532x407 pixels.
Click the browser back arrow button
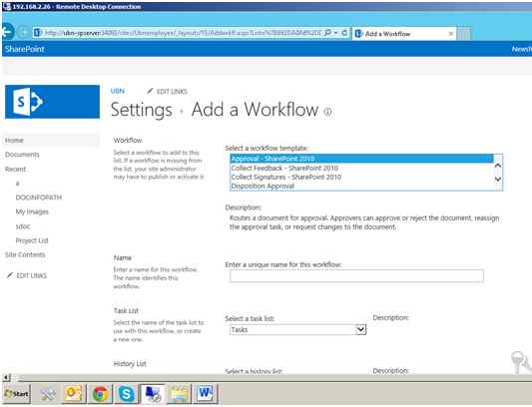click(x=7, y=32)
